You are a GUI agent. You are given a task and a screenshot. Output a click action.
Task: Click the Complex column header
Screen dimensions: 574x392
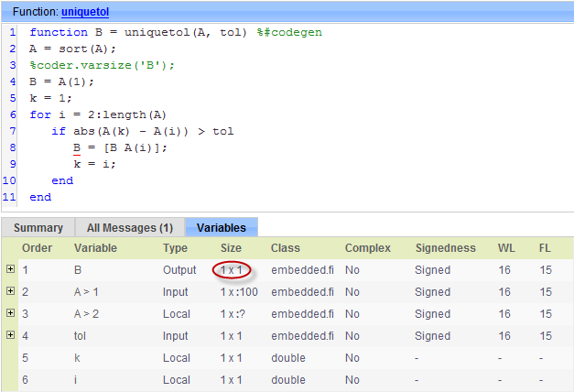click(367, 248)
